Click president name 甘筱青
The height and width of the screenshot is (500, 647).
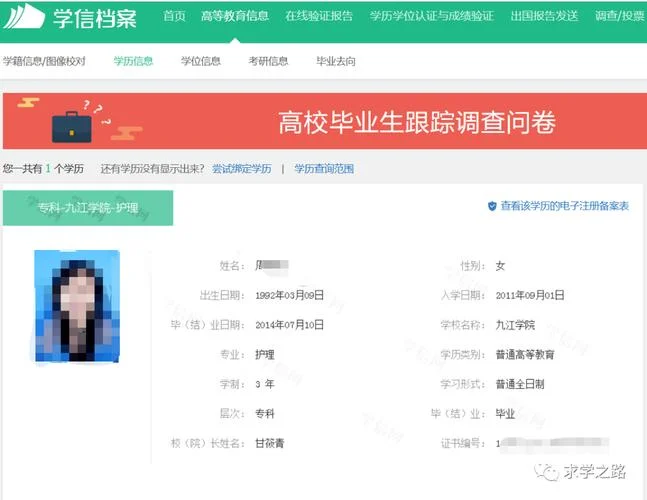[x=270, y=443]
